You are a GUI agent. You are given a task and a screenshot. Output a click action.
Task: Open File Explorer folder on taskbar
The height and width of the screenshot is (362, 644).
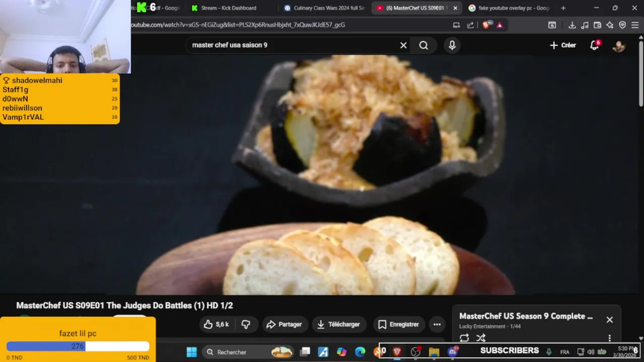434,352
